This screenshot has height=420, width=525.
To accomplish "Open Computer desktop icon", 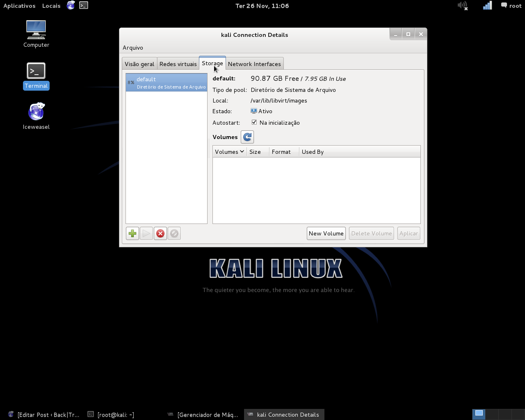I will [36, 34].
